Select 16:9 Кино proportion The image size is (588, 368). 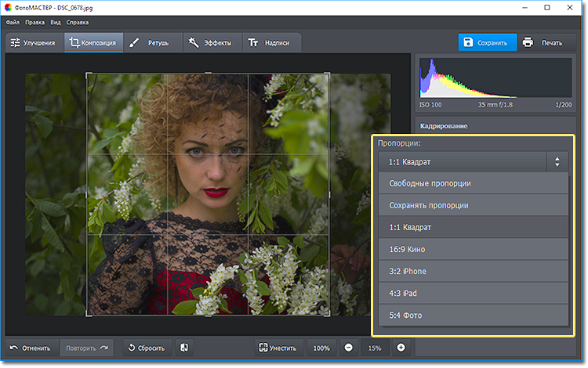click(474, 249)
